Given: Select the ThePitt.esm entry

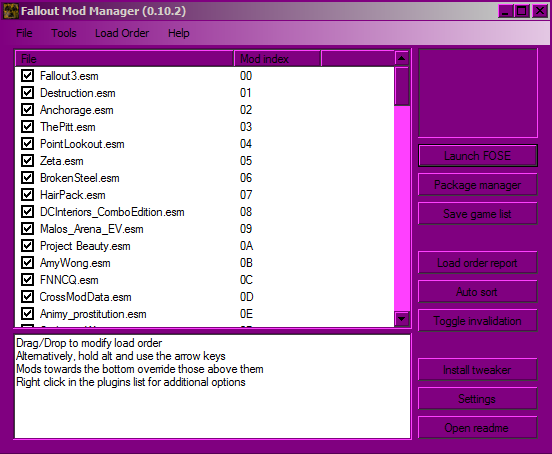Looking at the screenshot, I should [x=68, y=127].
